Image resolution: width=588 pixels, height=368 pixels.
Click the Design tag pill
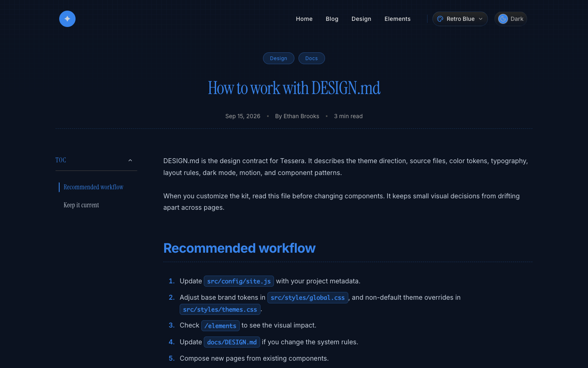pos(278,58)
